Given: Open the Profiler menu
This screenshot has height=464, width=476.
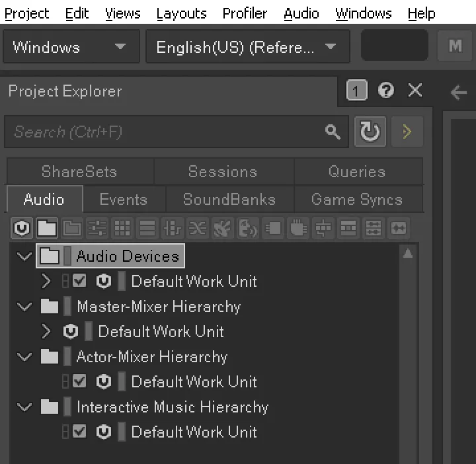Looking at the screenshot, I should click(x=245, y=13).
